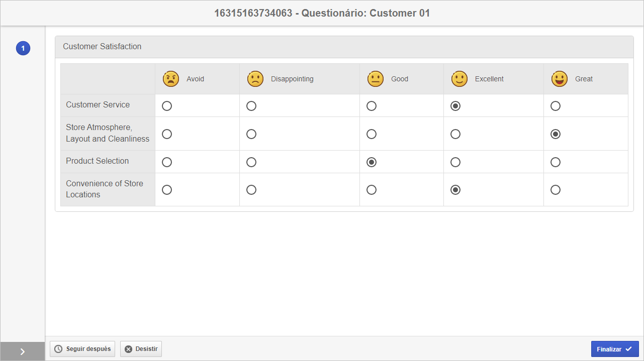The image size is (644, 361).
Task: Select Disappointing for Product Selection
Action: click(251, 162)
